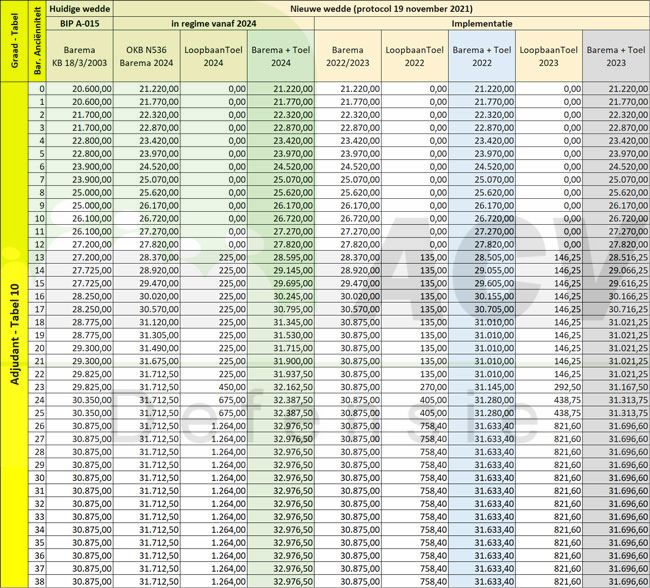Select the 'LoopbaanToel 2022' column header

click(415, 56)
